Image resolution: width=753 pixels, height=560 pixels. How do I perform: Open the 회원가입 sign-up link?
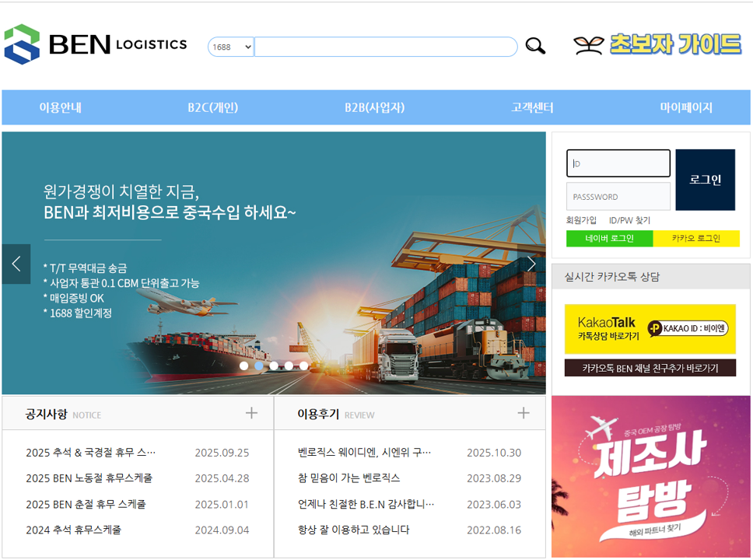(581, 220)
